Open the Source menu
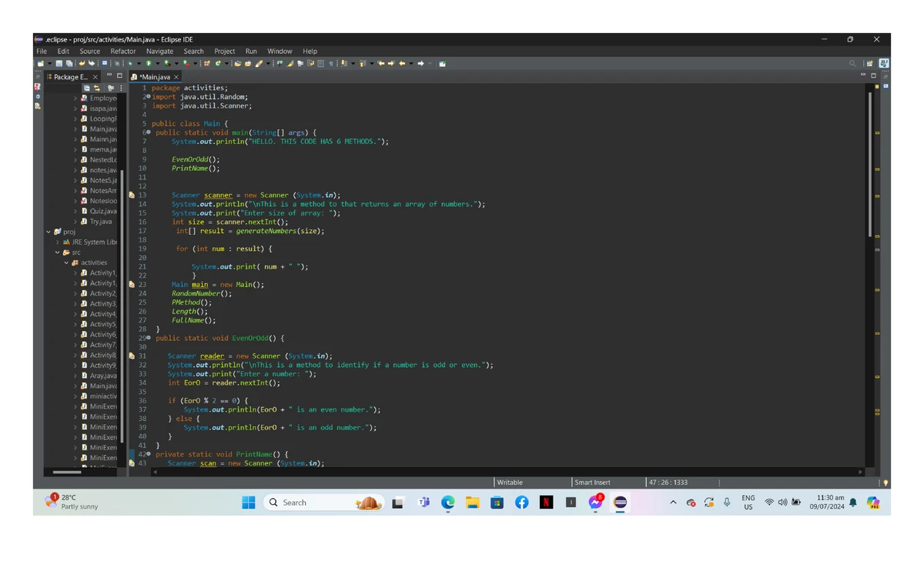This screenshot has width=924, height=561. (x=89, y=51)
